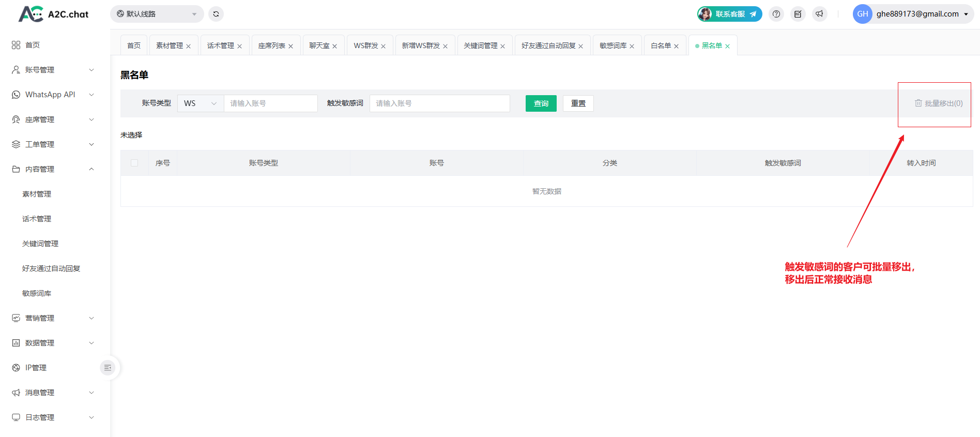Image resolution: width=980 pixels, height=437 pixels.
Task: Toggle the select-all checkbox in table header
Action: tap(134, 163)
